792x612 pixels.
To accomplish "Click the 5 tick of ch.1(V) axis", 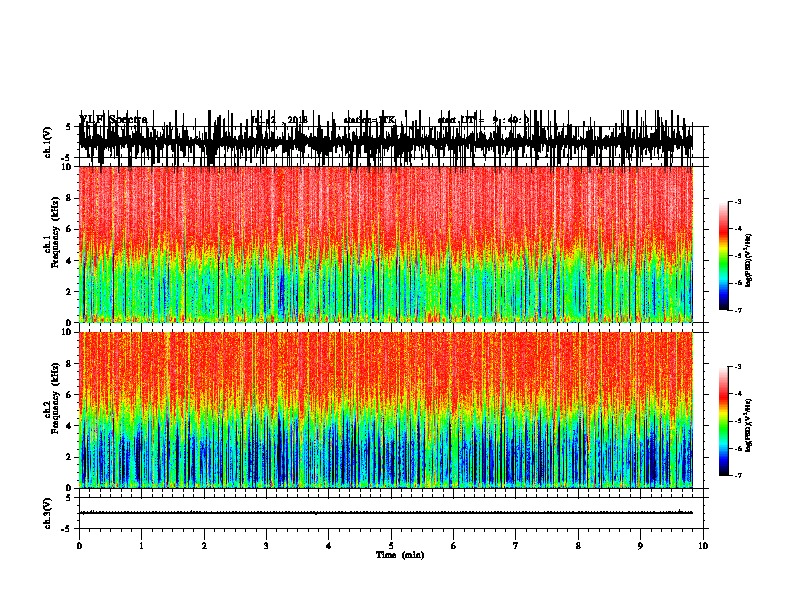I will tap(68, 127).
